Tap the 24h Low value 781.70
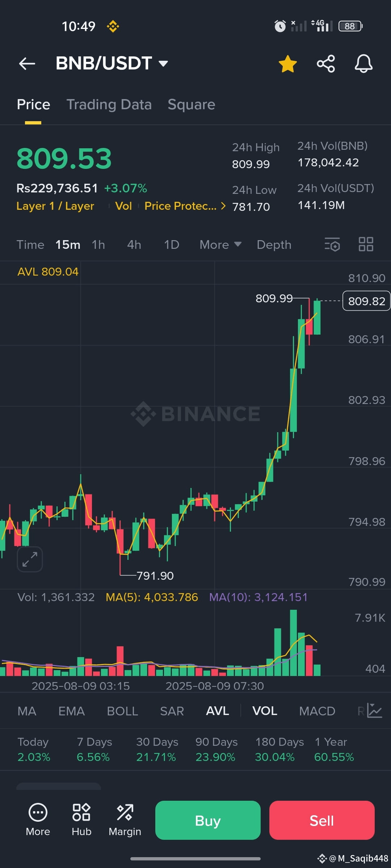 251,207
